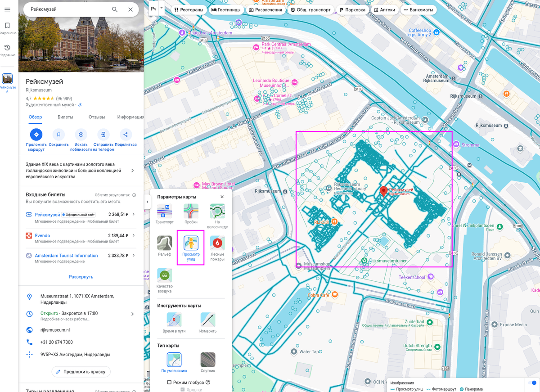
Task: Filter by Банкоматы chip
Action: [x=418, y=9]
